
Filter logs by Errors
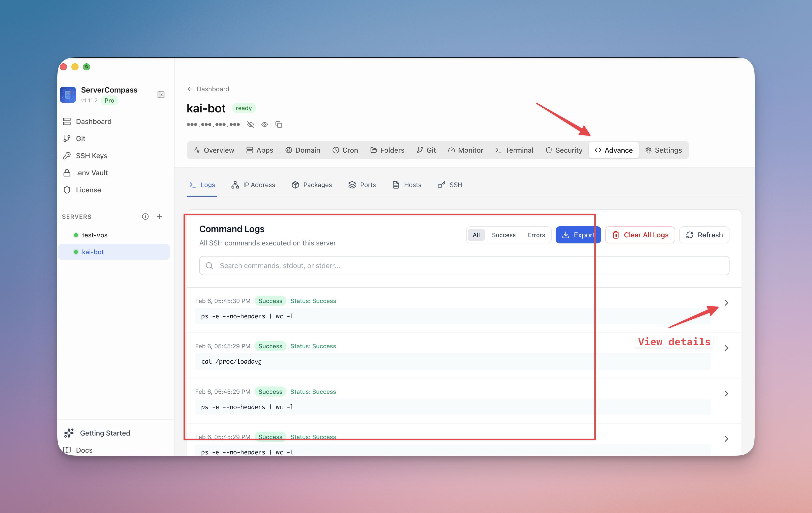(x=536, y=235)
